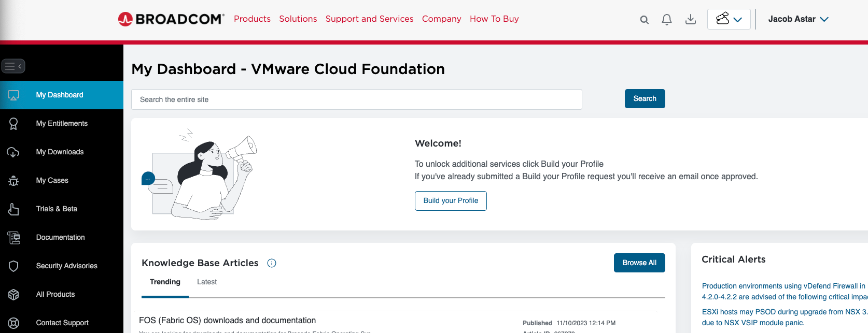Screen dimensions: 868x333
Task: Open FOS downloads and documentation article
Action: pos(227,321)
